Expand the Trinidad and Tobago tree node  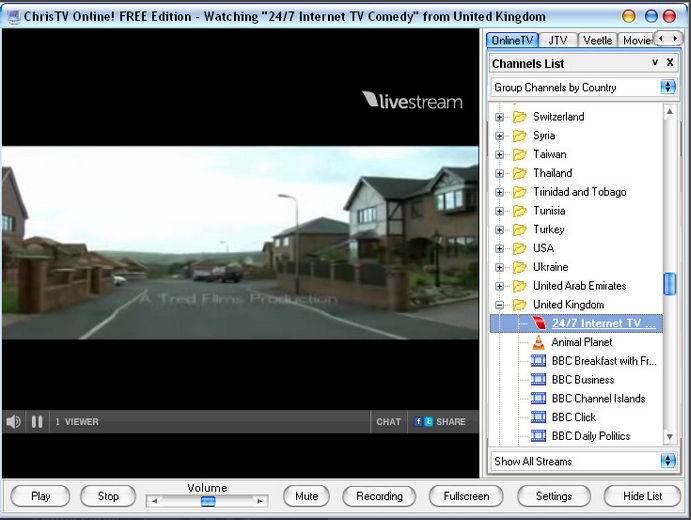499,192
